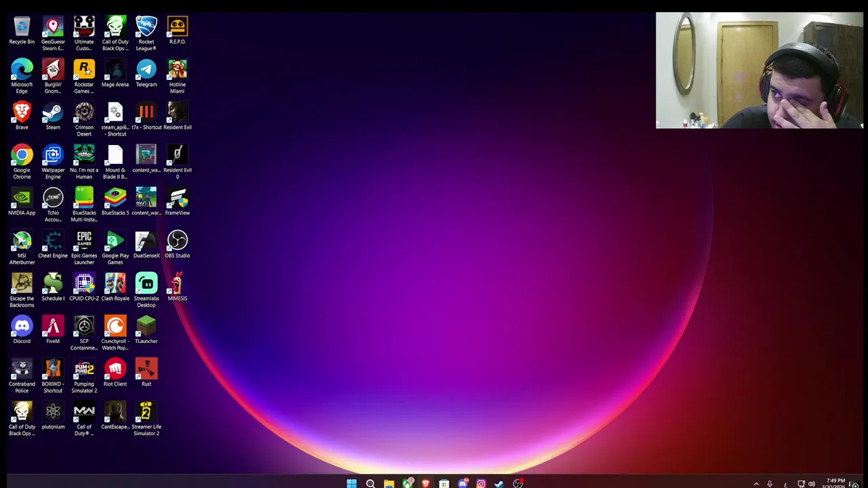The height and width of the screenshot is (488, 868).
Task: Launch MSI Afterburner from the desktop
Action: coord(22,247)
